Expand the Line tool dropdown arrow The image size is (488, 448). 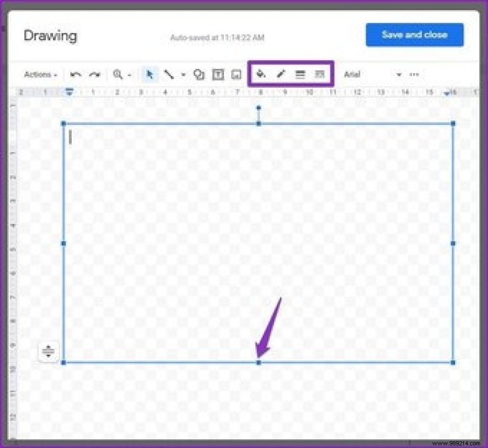point(183,74)
